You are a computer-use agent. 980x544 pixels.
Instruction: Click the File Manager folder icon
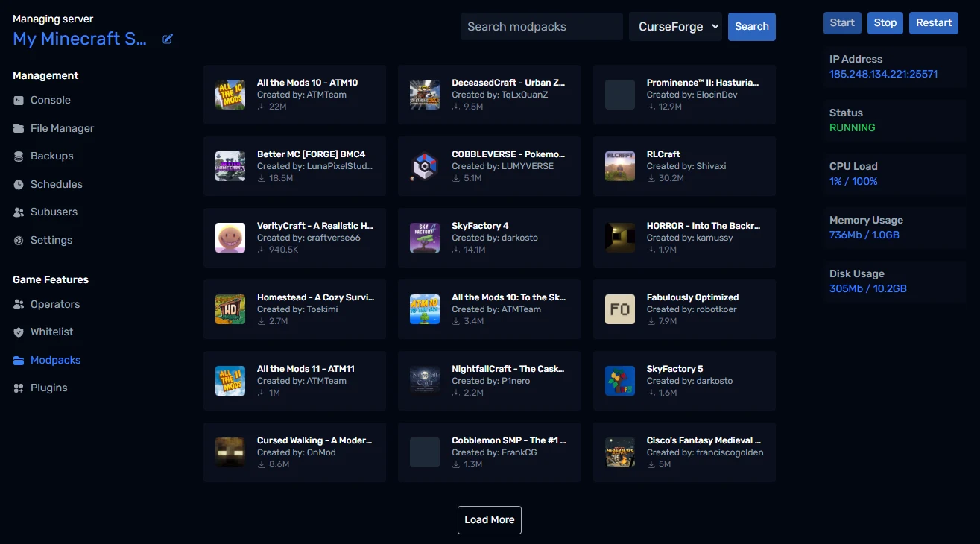(x=19, y=128)
